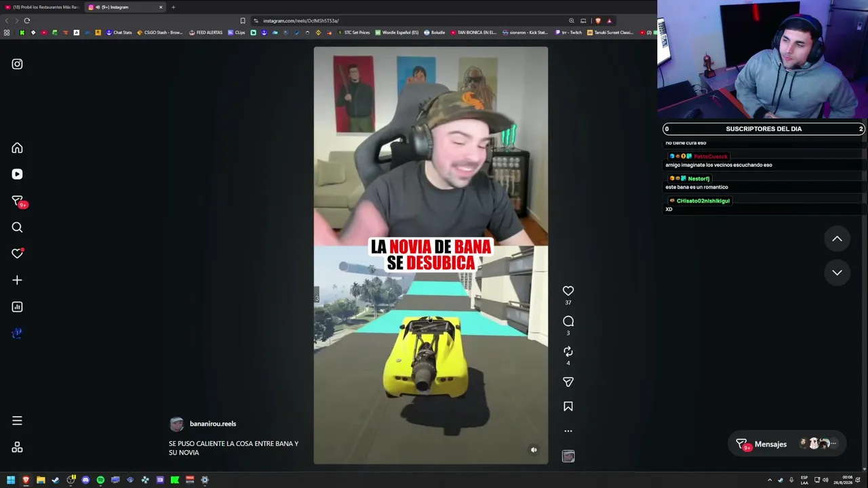The width and height of the screenshot is (868, 488).
Task: Click chat username 'PattoCuacck'
Action: 710,157
